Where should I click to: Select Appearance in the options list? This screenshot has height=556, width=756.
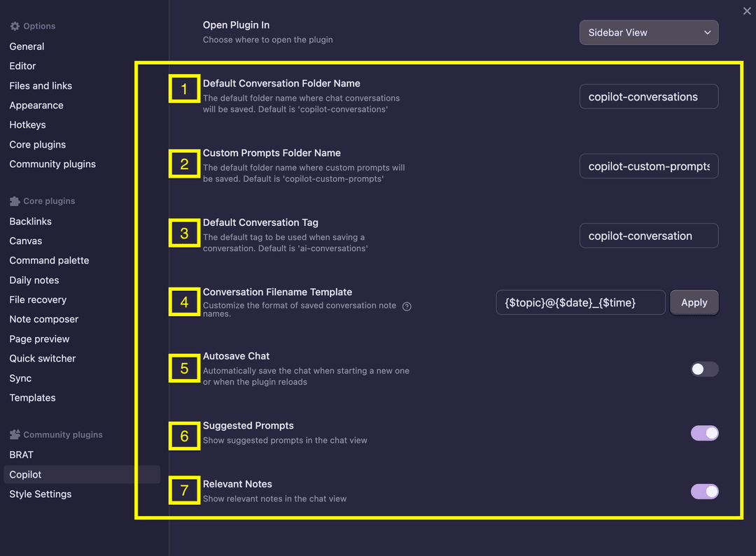click(x=36, y=105)
